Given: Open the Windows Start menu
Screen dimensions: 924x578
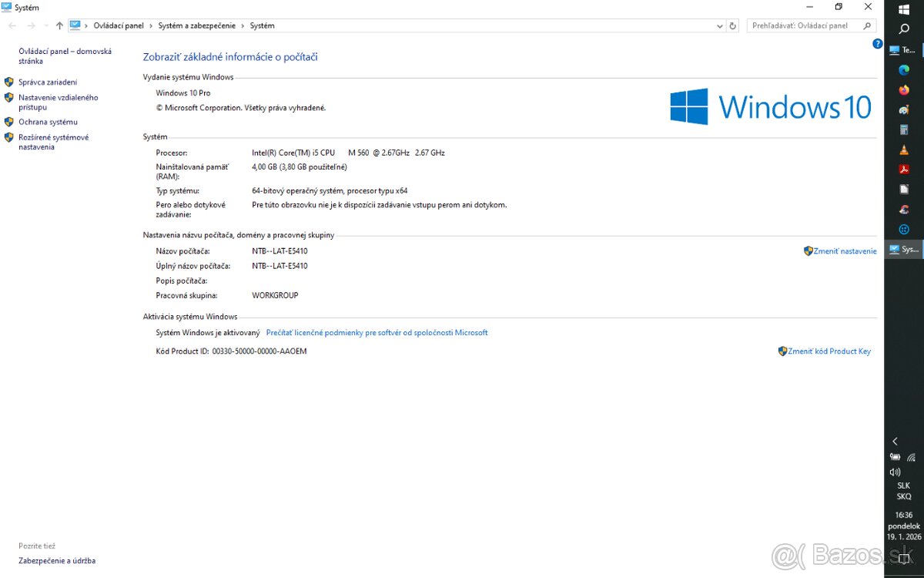Looking at the screenshot, I should click(904, 9).
